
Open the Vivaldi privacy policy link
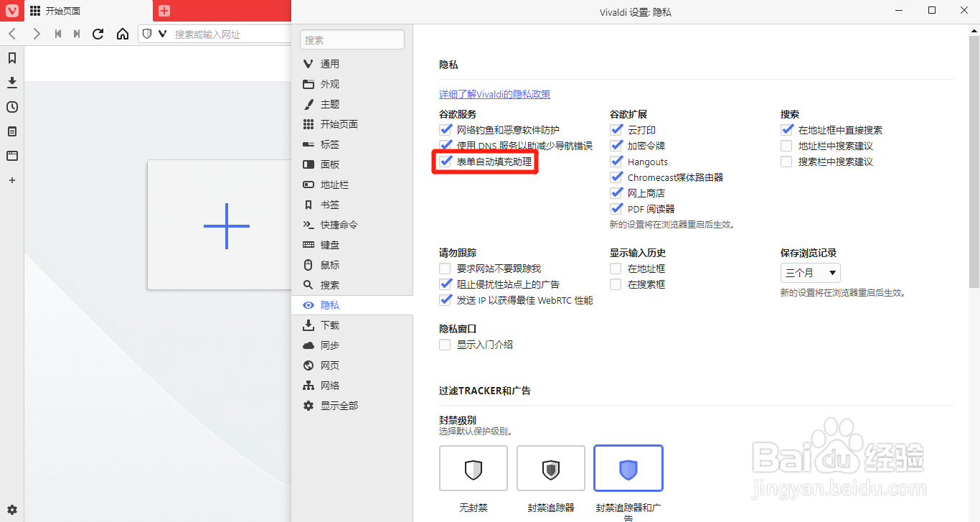pyautogui.click(x=495, y=94)
